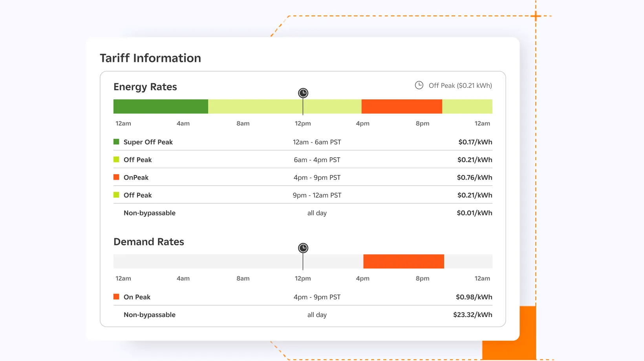Image resolution: width=644 pixels, height=361 pixels.
Task: Click the '$0.98/kWh' demand rate value
Action: (x=474, y=297)
